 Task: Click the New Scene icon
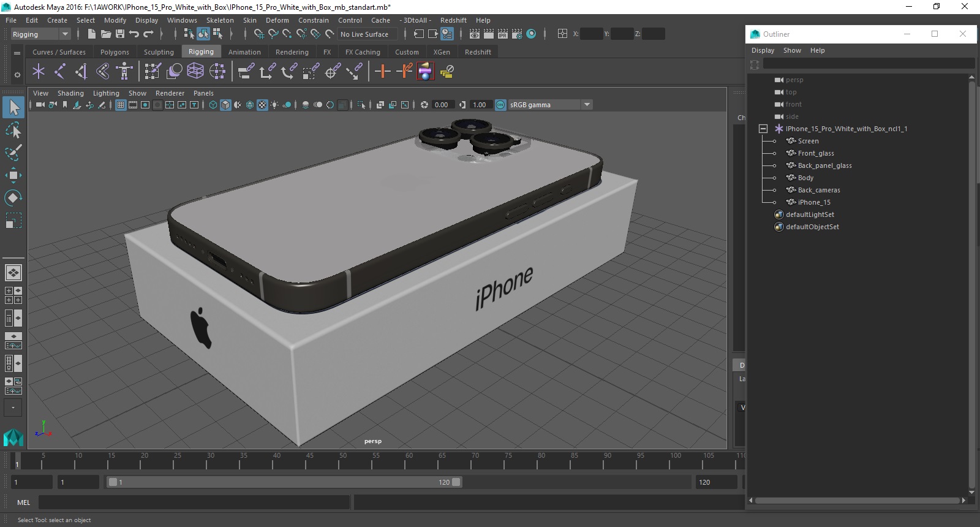[91, 34]
